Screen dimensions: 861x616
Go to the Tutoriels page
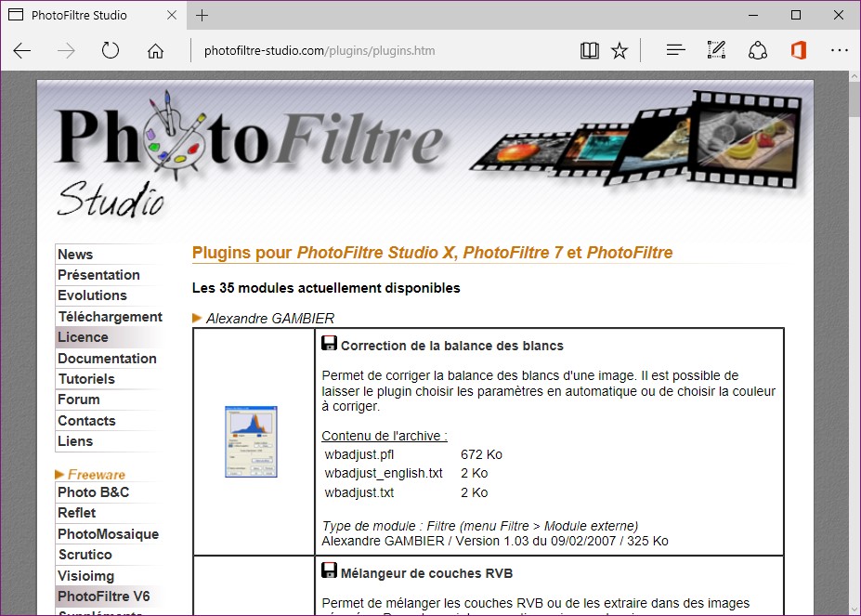[86, 378]
